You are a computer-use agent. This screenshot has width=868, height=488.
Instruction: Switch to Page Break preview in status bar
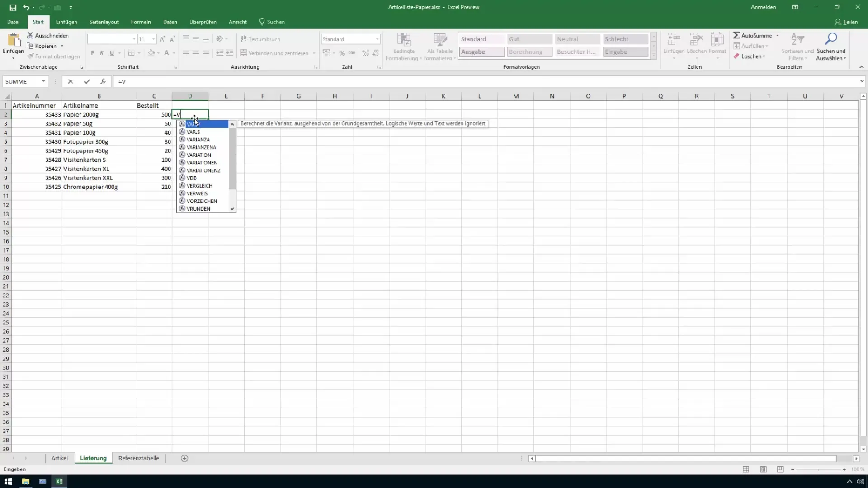pyautogui.click(x=780, y=469)
